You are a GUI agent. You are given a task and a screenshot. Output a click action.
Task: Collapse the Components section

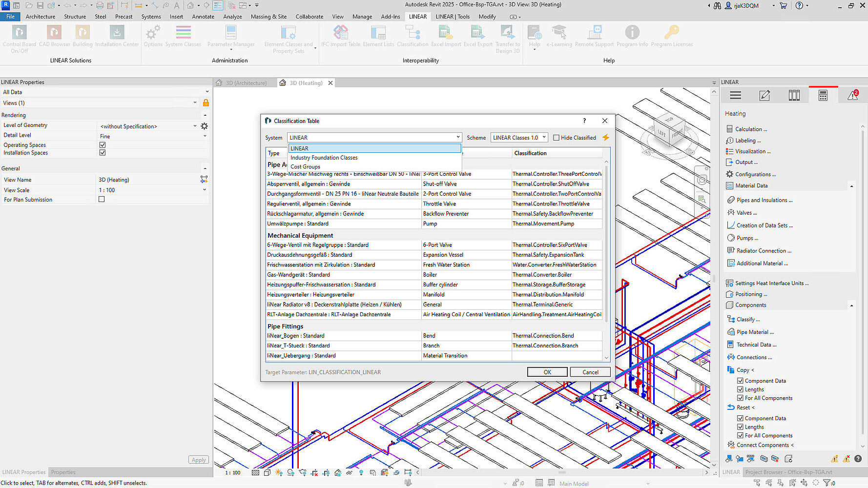pyautogui.click(x=851, y=305)
